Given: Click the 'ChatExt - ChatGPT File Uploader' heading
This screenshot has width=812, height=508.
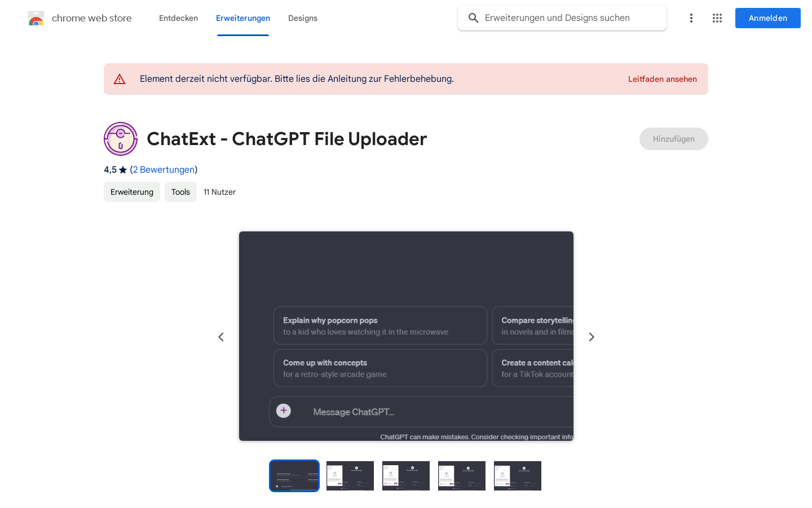Looking at the screenshot, I should click(x=286, y=139).
